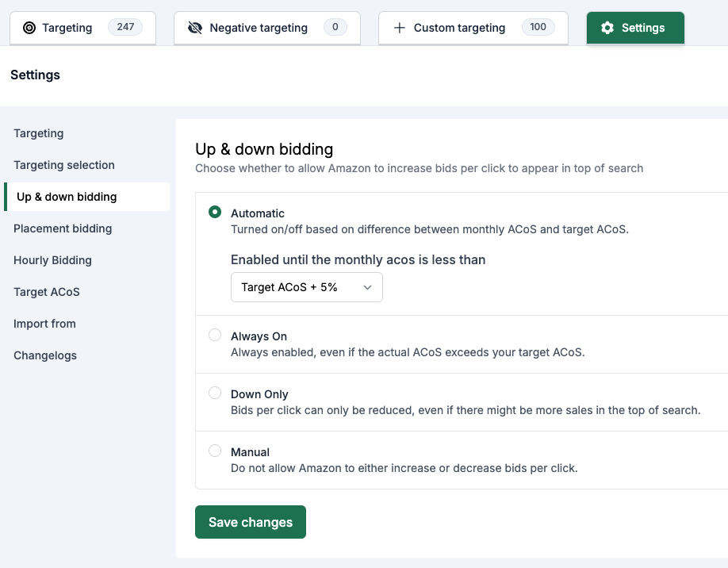Click the gear icon on Settings tab

click(x=607, y=28)
